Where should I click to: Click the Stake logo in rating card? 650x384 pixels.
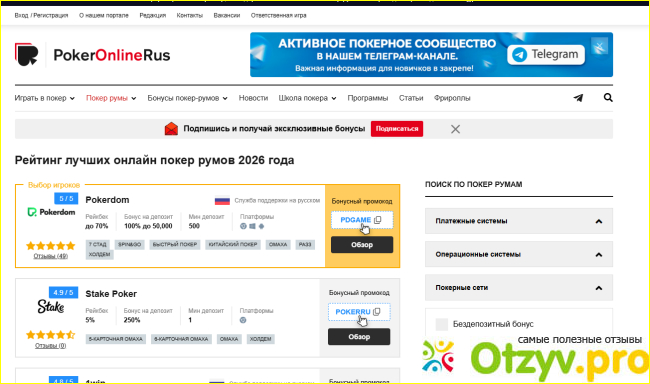pyautogui.click(x=51, y=306)
